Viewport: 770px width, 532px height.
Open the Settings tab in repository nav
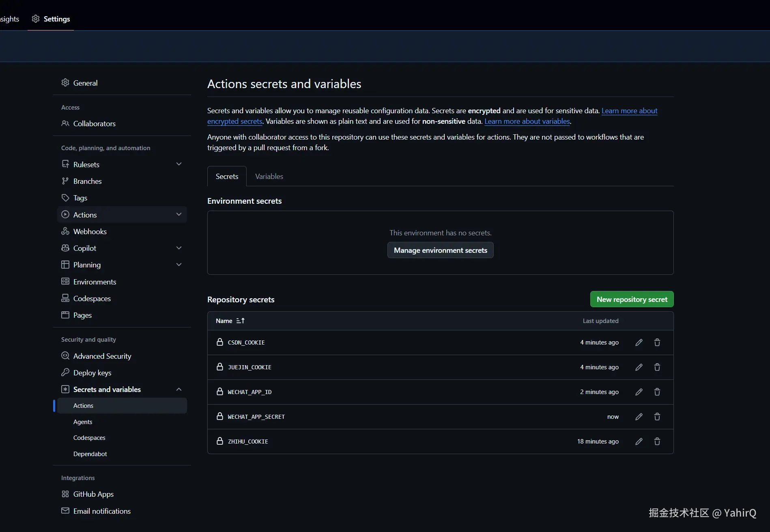[51, 19]
